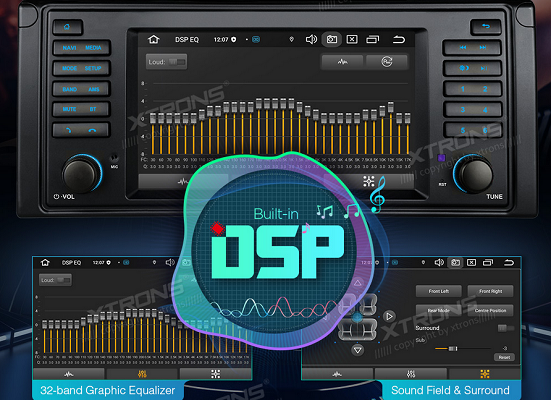This screenshot has height=400, width=551.
Task: Tap the back arrow in main status bar
Action: coord(399,39)
